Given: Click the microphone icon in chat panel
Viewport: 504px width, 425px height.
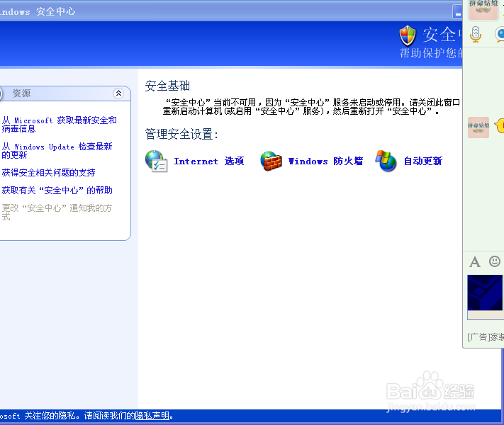Looking at the screenshot, I should (476, 35).
